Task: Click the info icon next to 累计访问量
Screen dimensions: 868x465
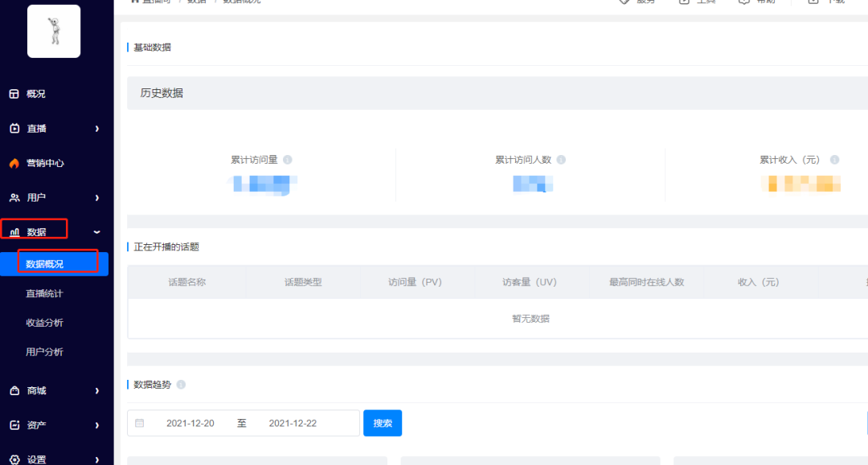Action: point(288,160)
